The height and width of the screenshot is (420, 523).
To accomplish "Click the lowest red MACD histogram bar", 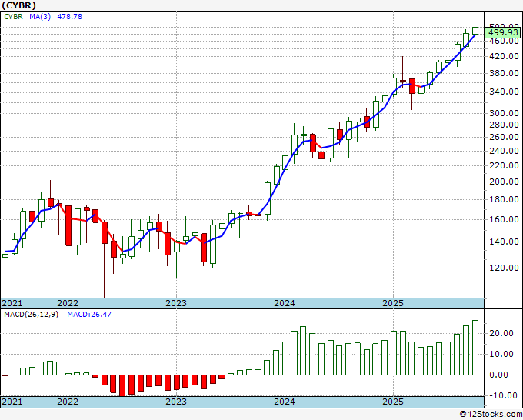I will click(122, 385).
